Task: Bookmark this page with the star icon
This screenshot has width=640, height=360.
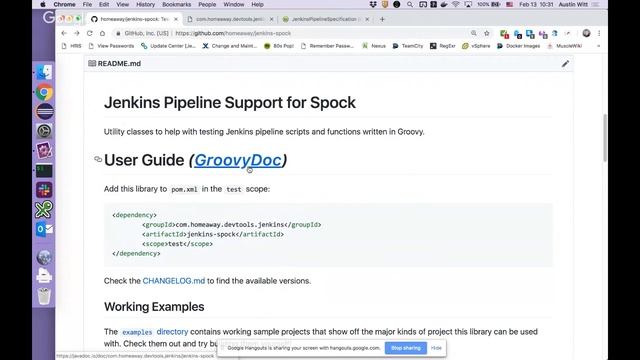Action: (x=487, y=33)
